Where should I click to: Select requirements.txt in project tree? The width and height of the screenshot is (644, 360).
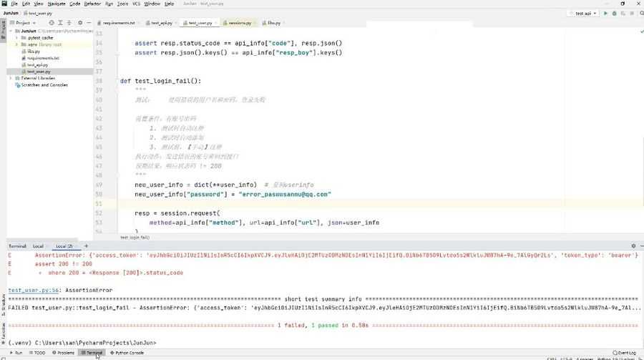point(43,58)
